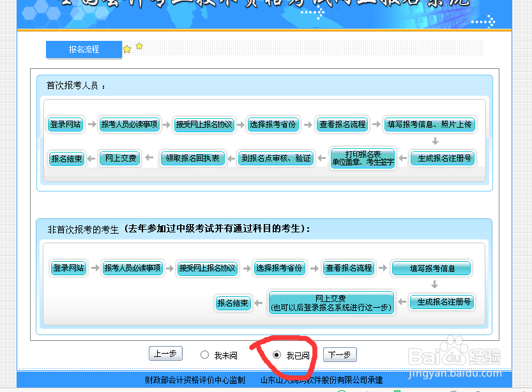This screenshot has width=532, height=392.
Task: Select the 我已阅 radio button
Action: (277, 355)
